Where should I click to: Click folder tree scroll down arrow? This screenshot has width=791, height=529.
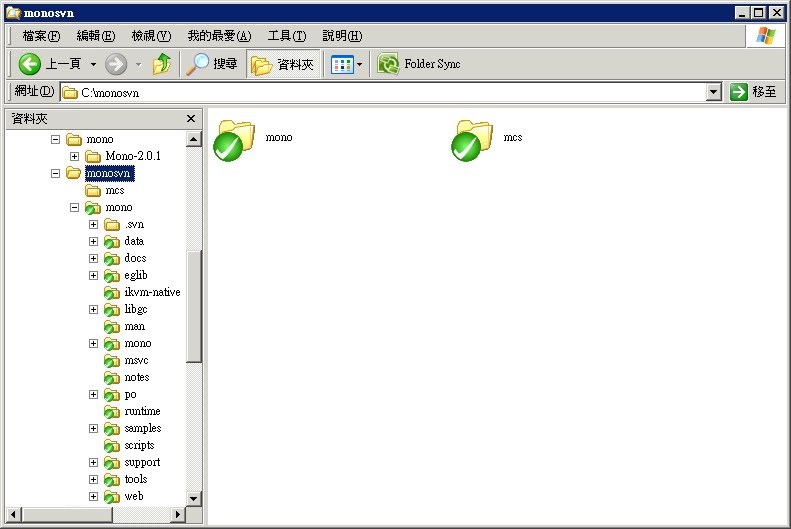(194, 498)
